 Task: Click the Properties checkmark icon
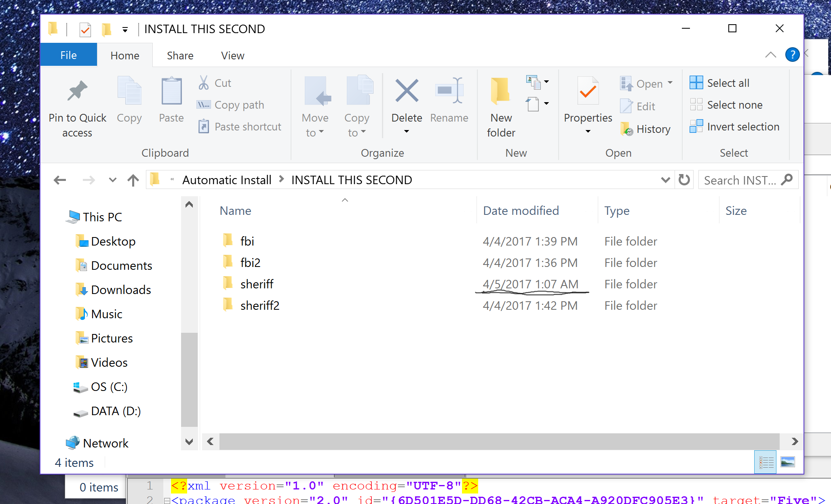[x=588, y=91]
